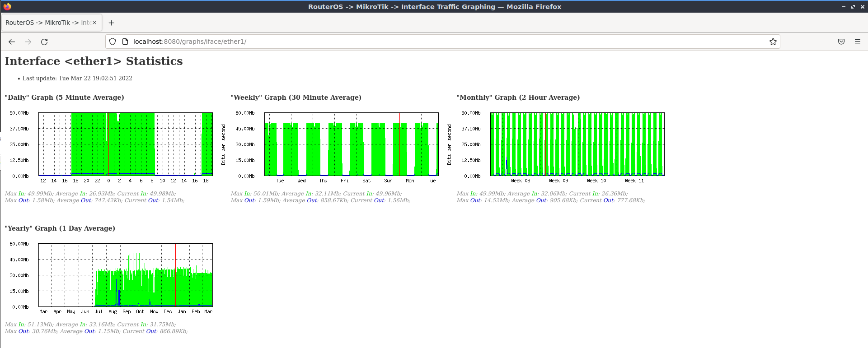Click Daily stats Max Out 1.58Mb line
This screenshot has width=868, height=348.
(94, 200)
